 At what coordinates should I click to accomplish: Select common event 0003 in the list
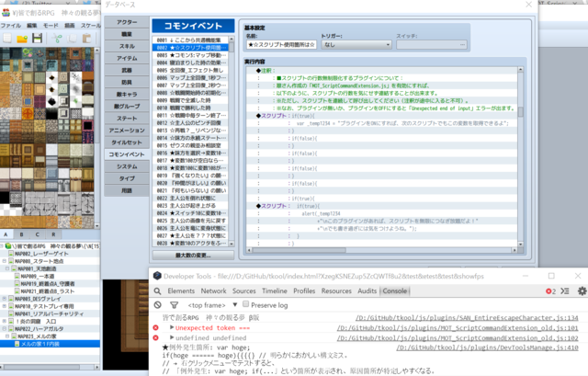pyautogui.click(x=190, y=55)
